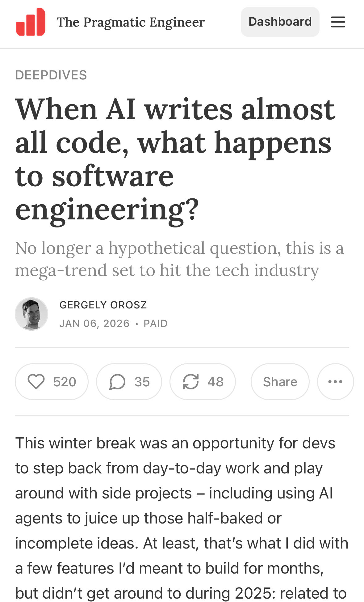The image size is (364, 602).
Task: Go to the DEEPDIVES section
Action: (x=51, y=75)
